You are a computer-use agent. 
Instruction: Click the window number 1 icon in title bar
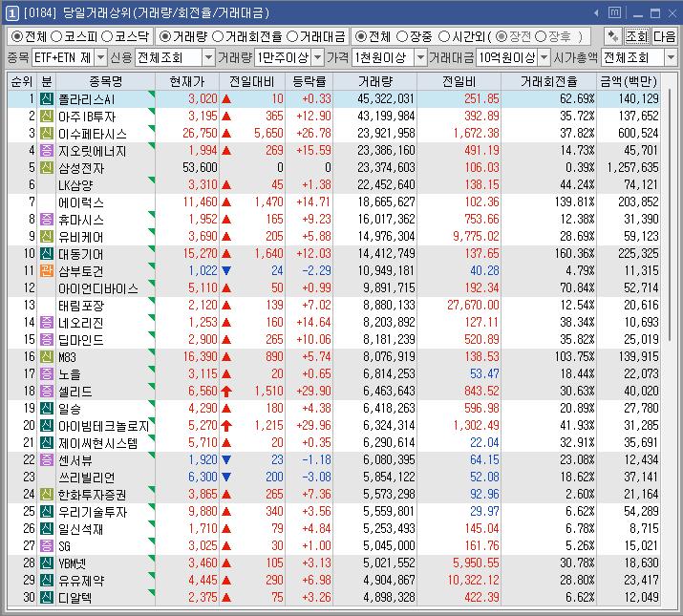(x=11, y=13)
